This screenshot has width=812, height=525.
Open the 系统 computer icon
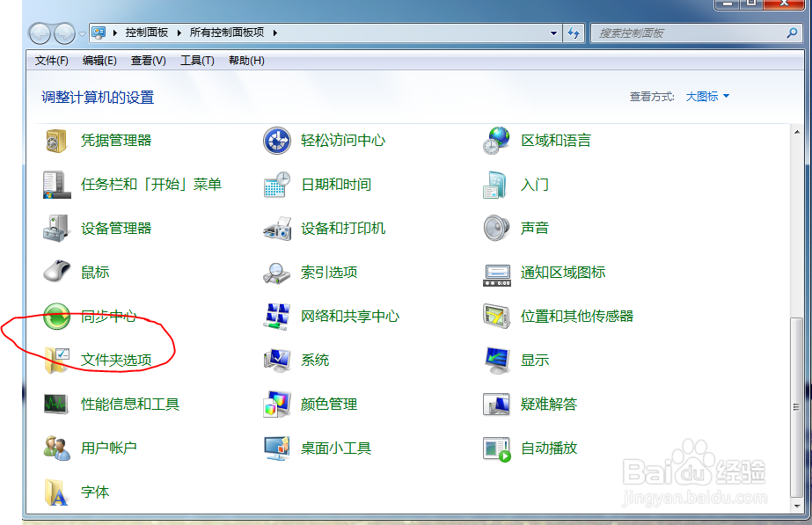[x=277, y=361]
